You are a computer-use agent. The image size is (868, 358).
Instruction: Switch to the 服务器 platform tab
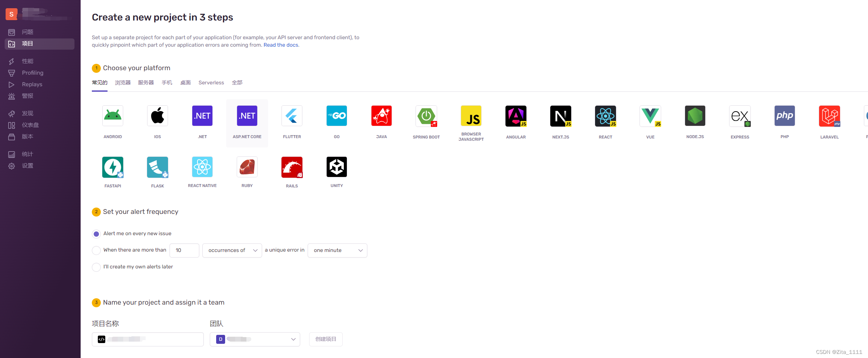tap(146, 83)
